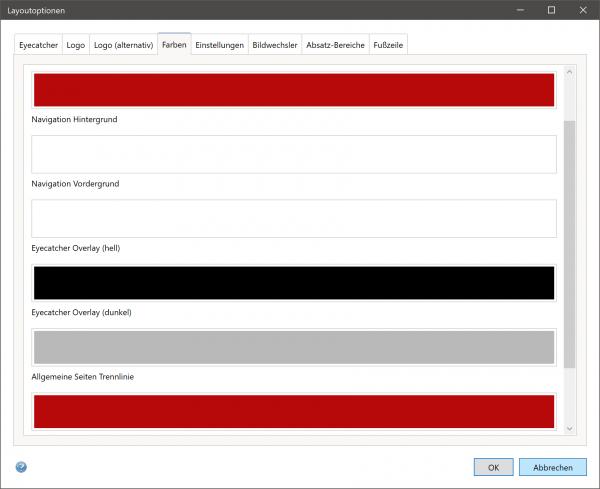Open help via the blue question mark icon
The width and height of the screenshot is (600, 489).
pyautogui.click(x=21, y=467)
